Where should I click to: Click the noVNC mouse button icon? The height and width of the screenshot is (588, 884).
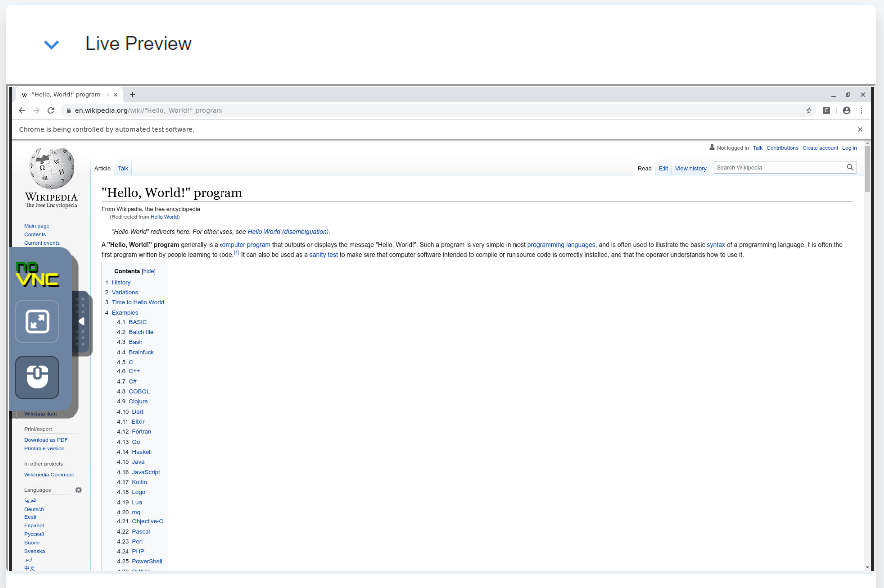[37, 377]
